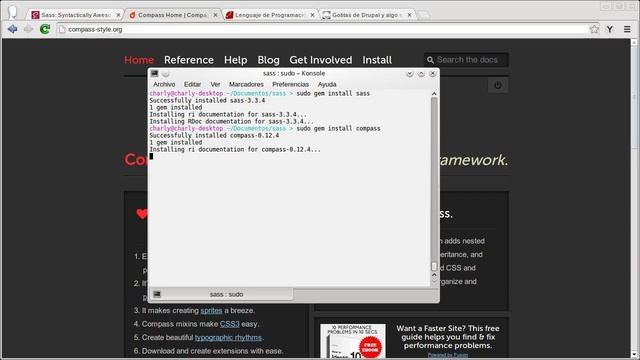Close the Sass: Syntactically Awesome tab
The height and width of the screenshot is (360, 640).
[118, 15]
